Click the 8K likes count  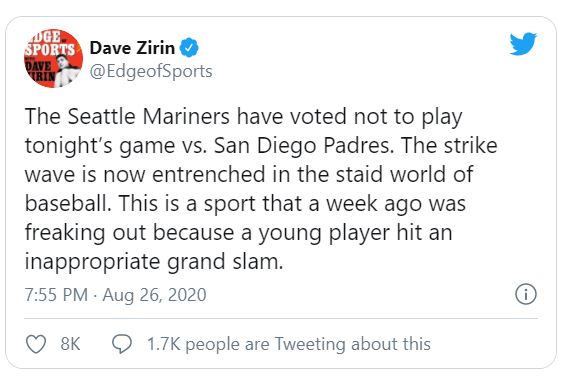click(x=70, y=344)
